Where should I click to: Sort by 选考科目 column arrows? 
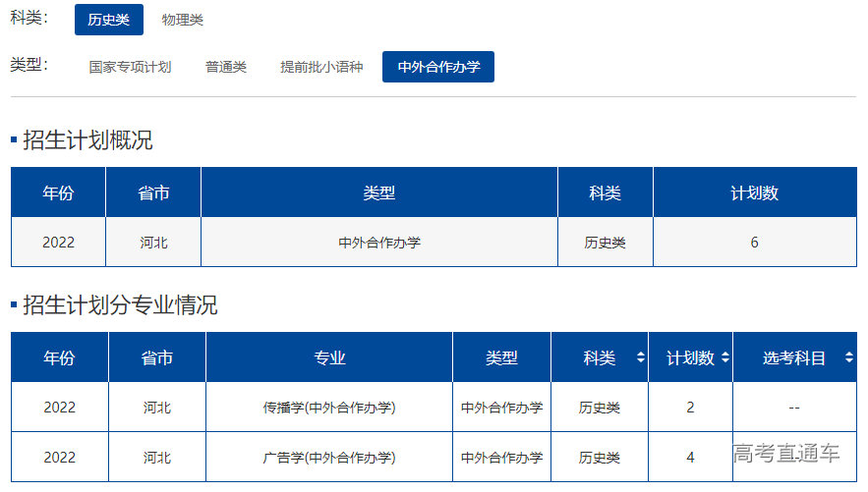click(849, 357)
